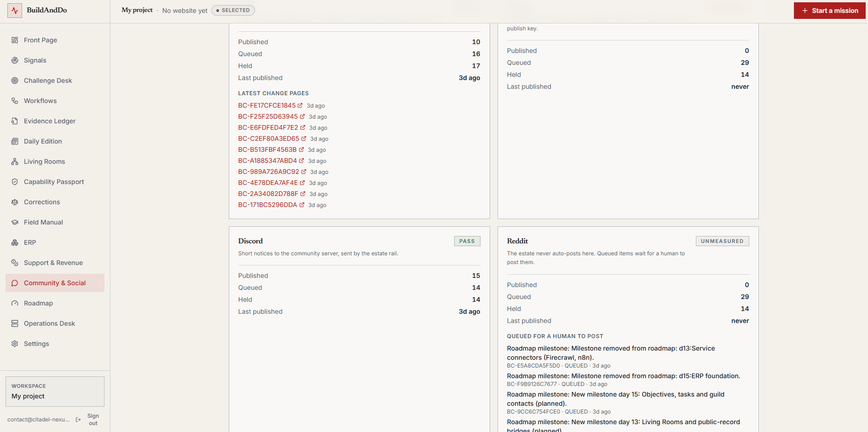The height and width of the screenshot is (432, 868).
Task: Select Workflows in sidebar
Action: (55, 101)
